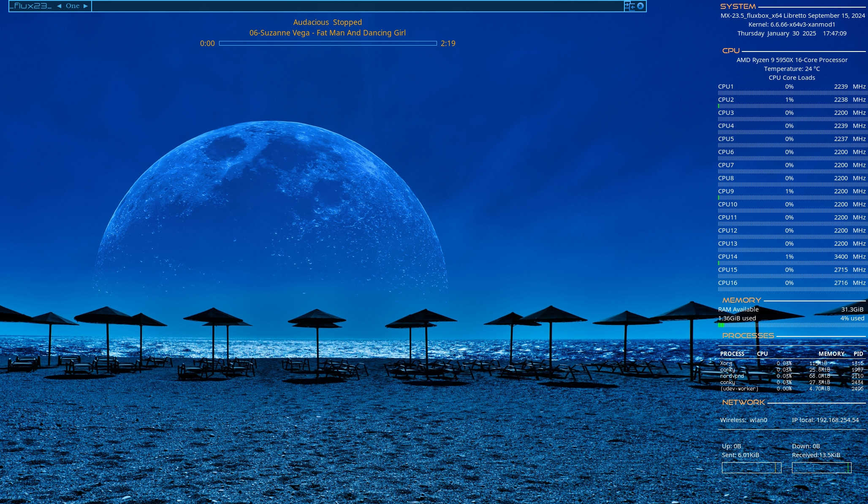
Task: Click the RAM usage bar
Action: tap(792, 325)
